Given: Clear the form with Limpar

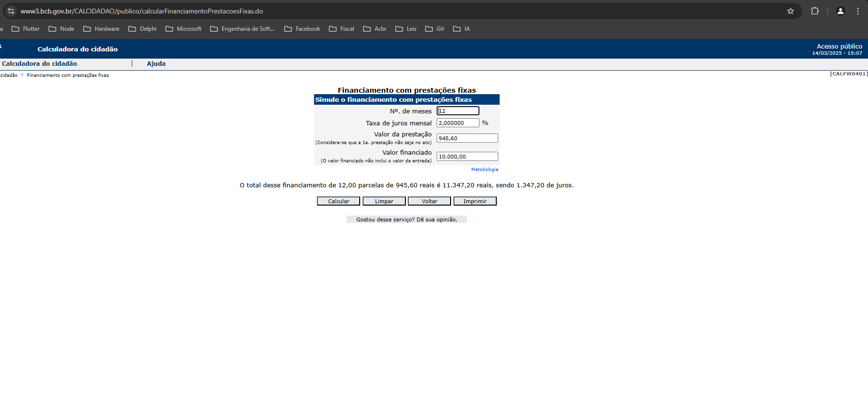Looking at the screenshot, I should [384, 201].
